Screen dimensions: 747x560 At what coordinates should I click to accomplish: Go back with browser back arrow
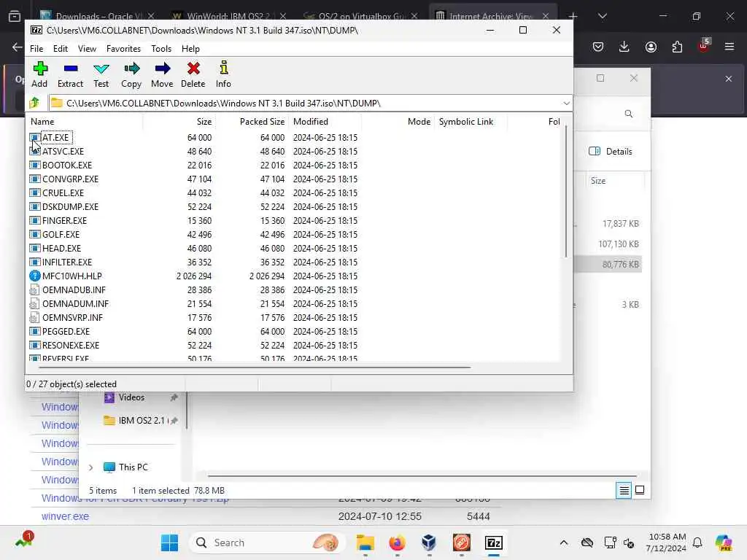click(18, 47)
